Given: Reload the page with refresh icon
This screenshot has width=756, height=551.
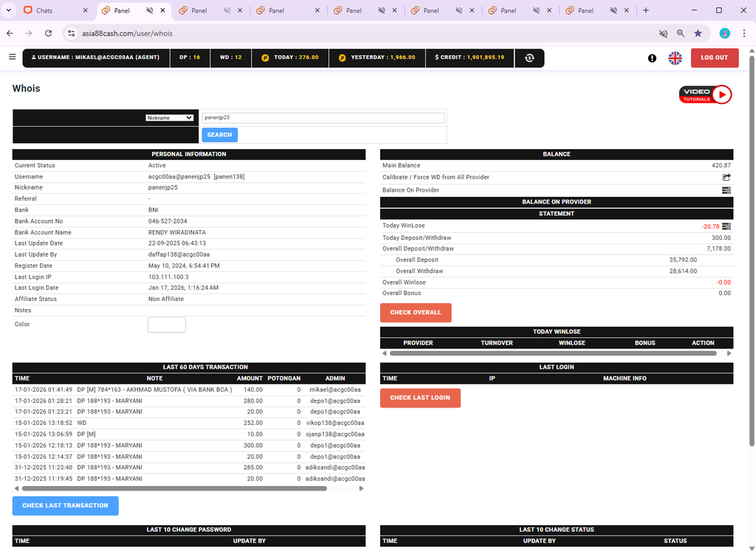Looking at the screenshot, I should pos(48,33).
